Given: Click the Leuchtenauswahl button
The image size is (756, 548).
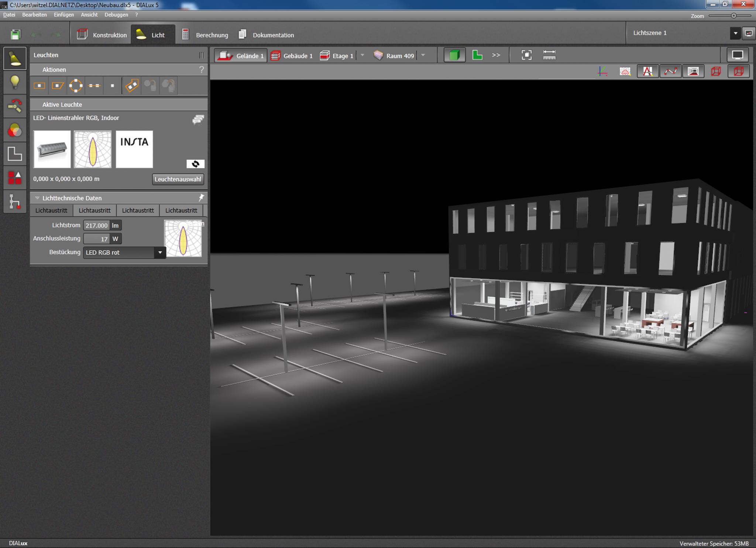Looking at the screenshot, I should pos(178,179).
